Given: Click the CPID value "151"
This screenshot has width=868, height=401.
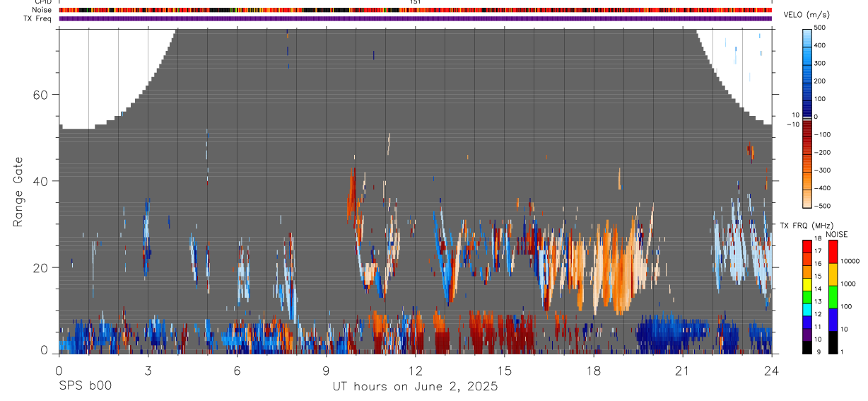Looking at the screenshot, I should pyautogui.click(x=416, y=2).
